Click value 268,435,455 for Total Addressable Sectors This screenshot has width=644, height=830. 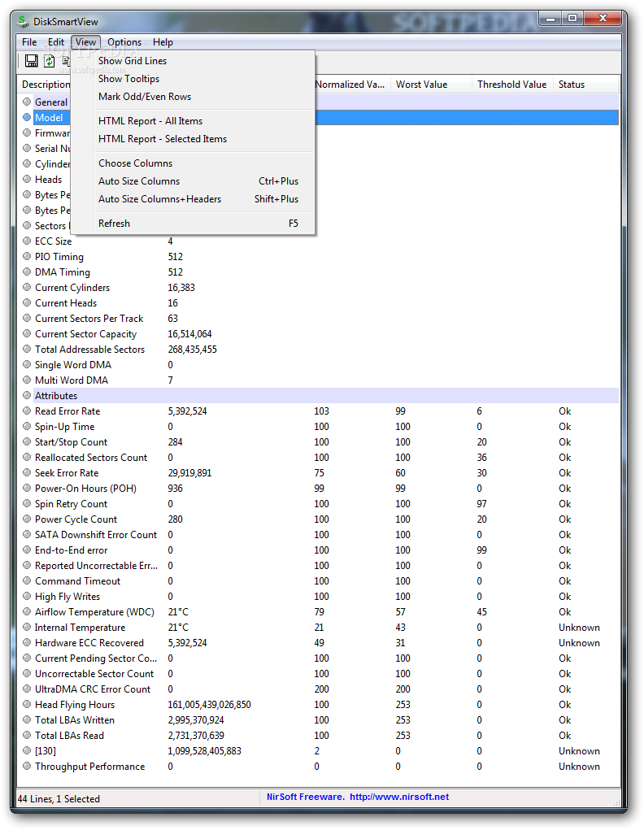coord(192,350)
